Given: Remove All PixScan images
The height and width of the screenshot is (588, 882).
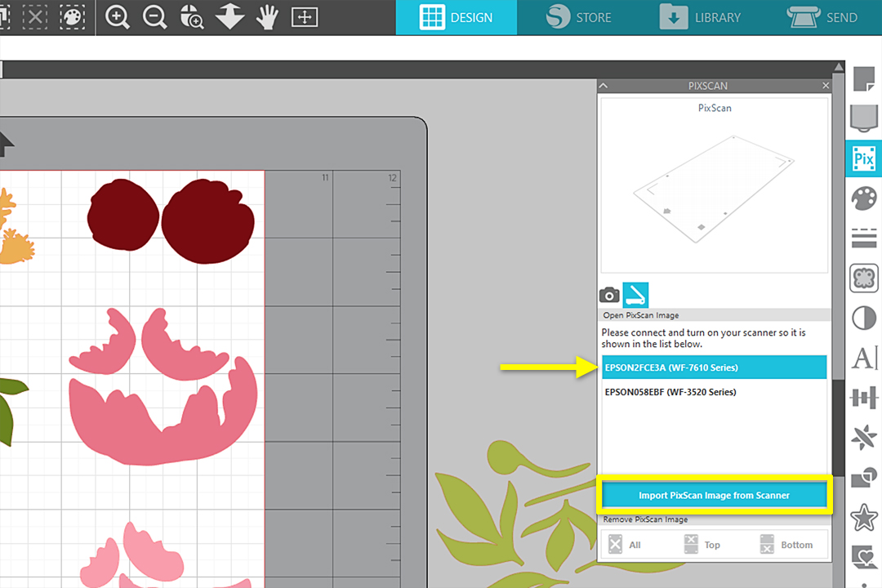Looking at the screenshot, I should click(625, 545).
